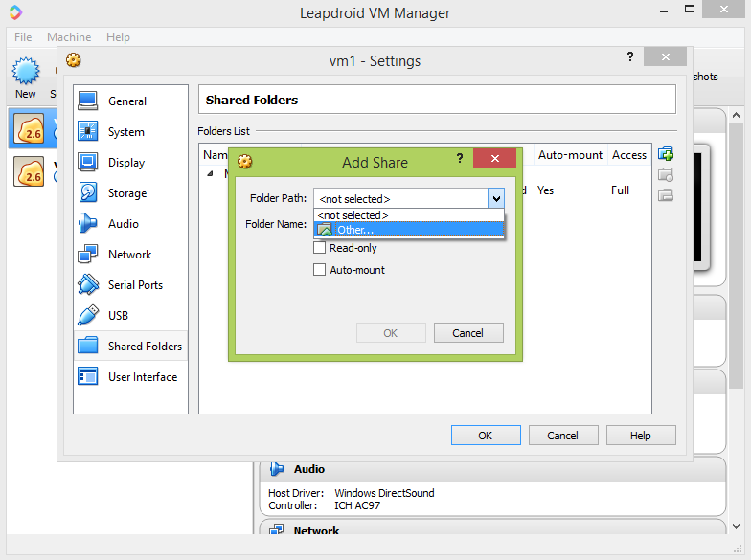This screenshot has height=560, width=751.
Task: Select the second 2.6 VM icon
Action: [29, 171]
